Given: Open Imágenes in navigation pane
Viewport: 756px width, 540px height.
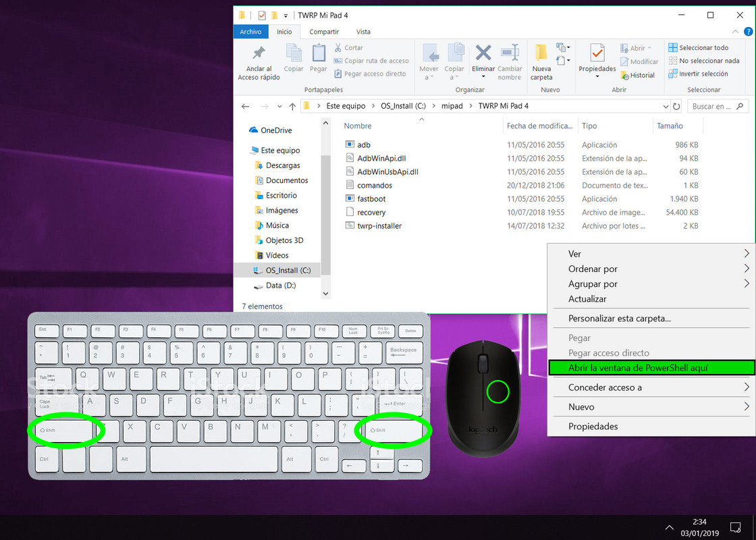Looking at the screenshot, I should tap(276, 210).
